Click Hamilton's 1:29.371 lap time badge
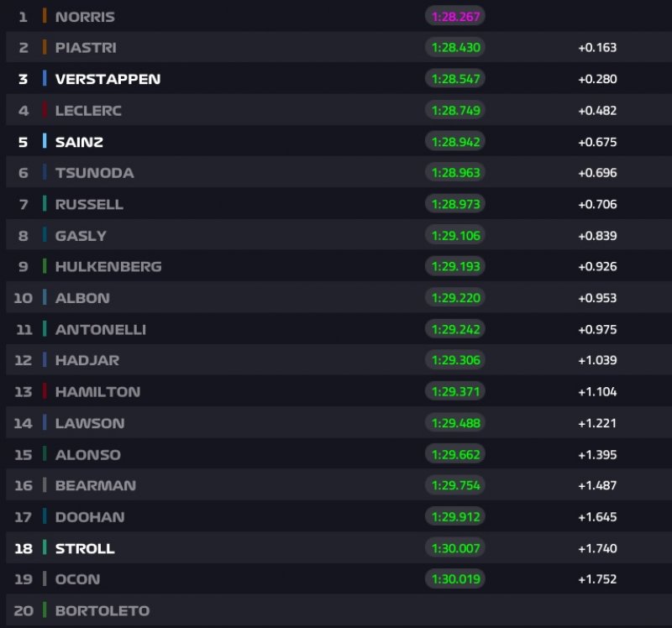This screenshot has width=672, height=628. (454, 391)
